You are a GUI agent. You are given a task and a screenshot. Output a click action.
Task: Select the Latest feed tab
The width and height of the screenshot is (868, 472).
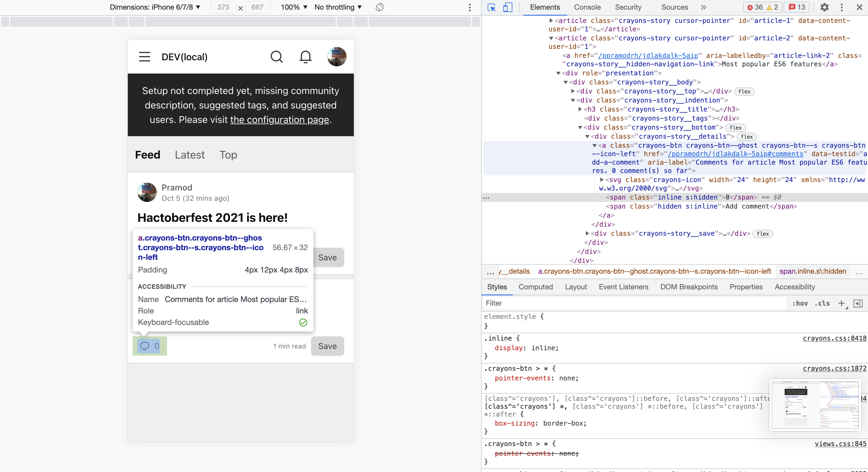click(x=190, y=155)
